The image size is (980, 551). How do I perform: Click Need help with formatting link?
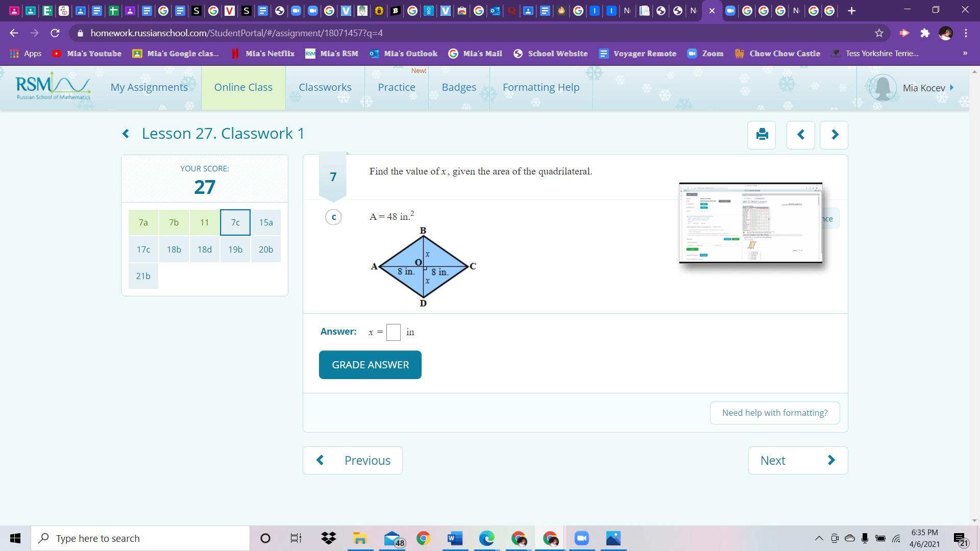click(x=774, y=413)
